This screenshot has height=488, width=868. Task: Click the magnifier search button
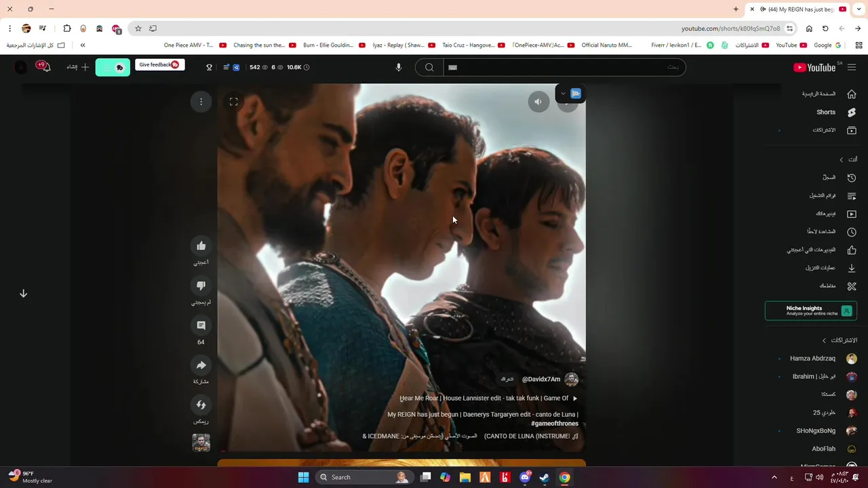pyautogui.click(x=429, y=67)
